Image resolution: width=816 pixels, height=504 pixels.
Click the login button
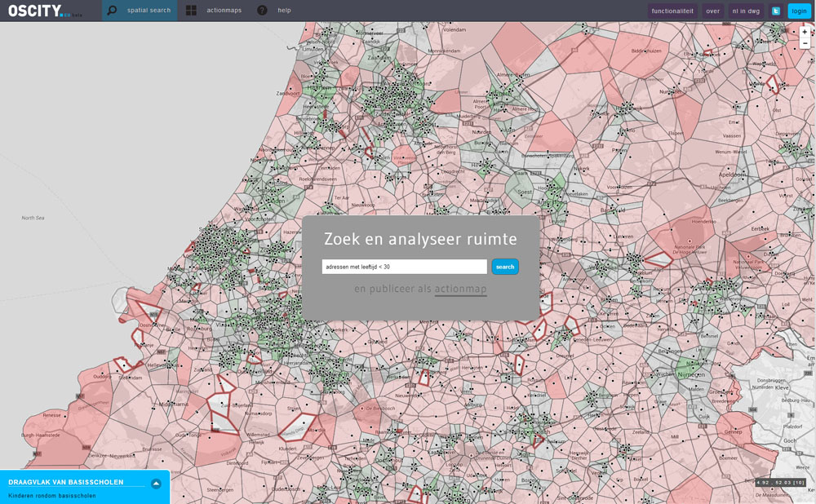pyautogui.click(x=800, y=11)
